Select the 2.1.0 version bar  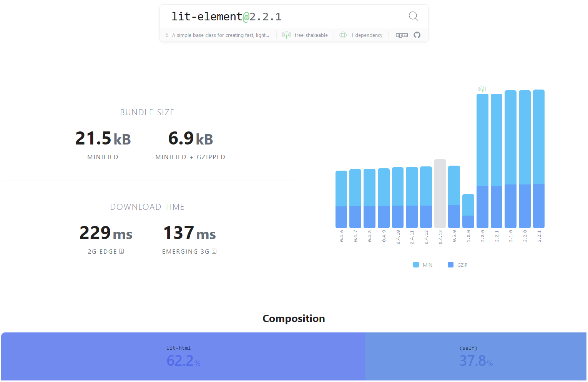click(510, 159)
